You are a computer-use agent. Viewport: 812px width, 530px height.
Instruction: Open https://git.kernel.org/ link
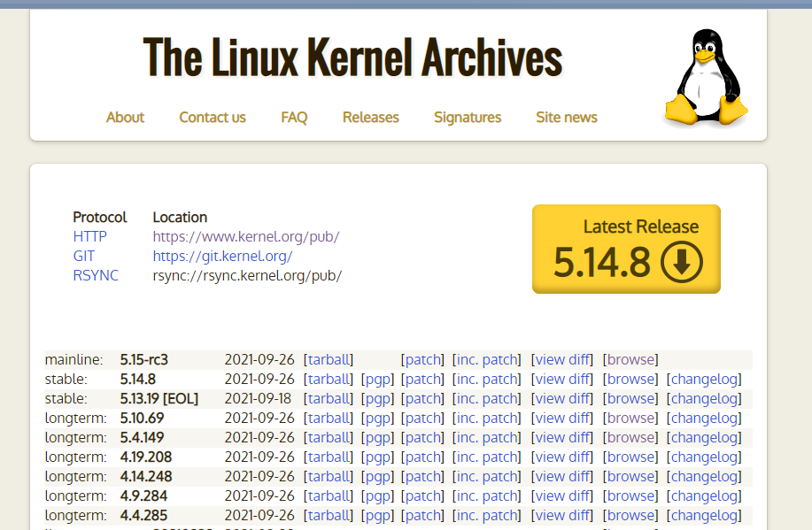(222, 257)
